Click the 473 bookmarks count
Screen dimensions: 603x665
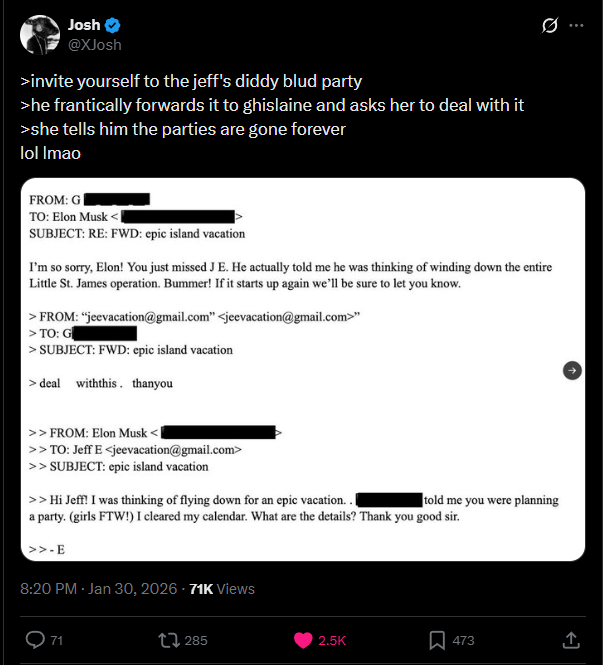[x=463, y=640]
